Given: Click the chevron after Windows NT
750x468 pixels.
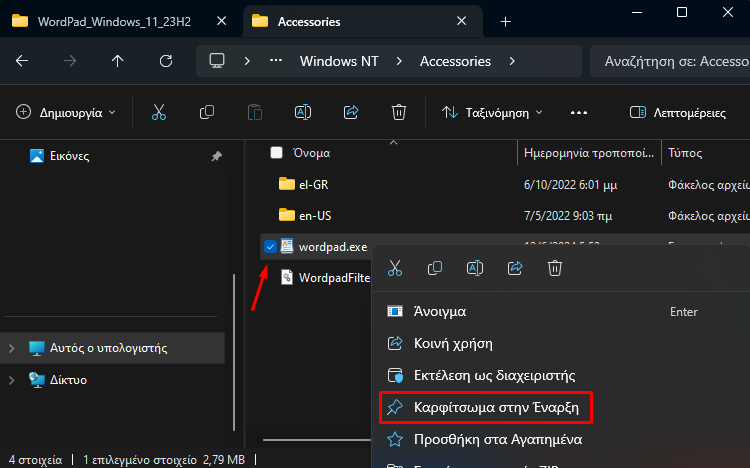Looking at the screenshot, I should [399, 61].
